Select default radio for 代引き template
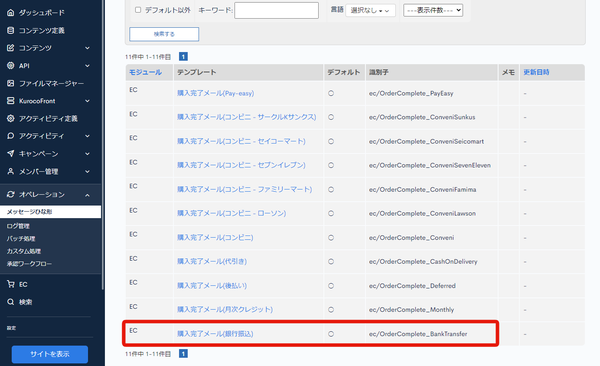This screenshot has width=600, height=366. point(331,261)
